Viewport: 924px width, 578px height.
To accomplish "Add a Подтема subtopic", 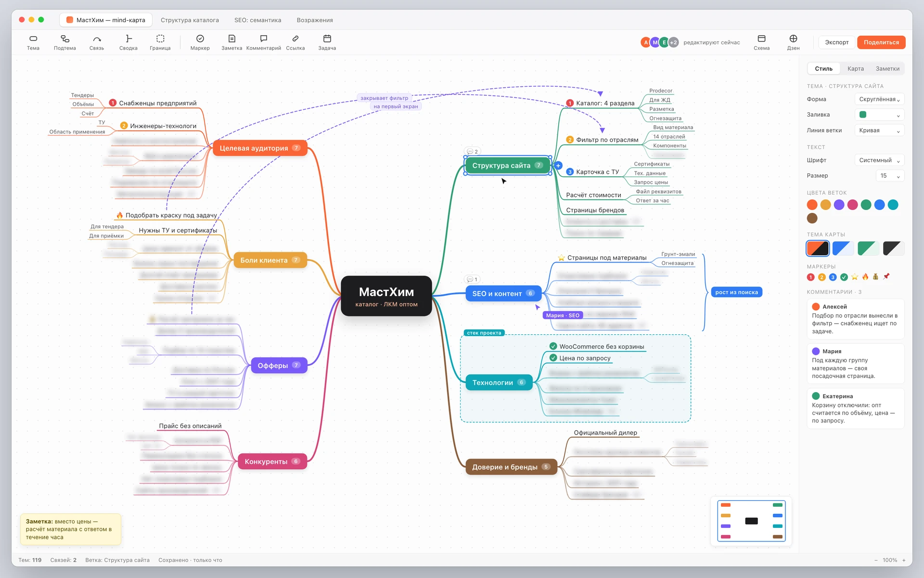I will click(65, 42).
